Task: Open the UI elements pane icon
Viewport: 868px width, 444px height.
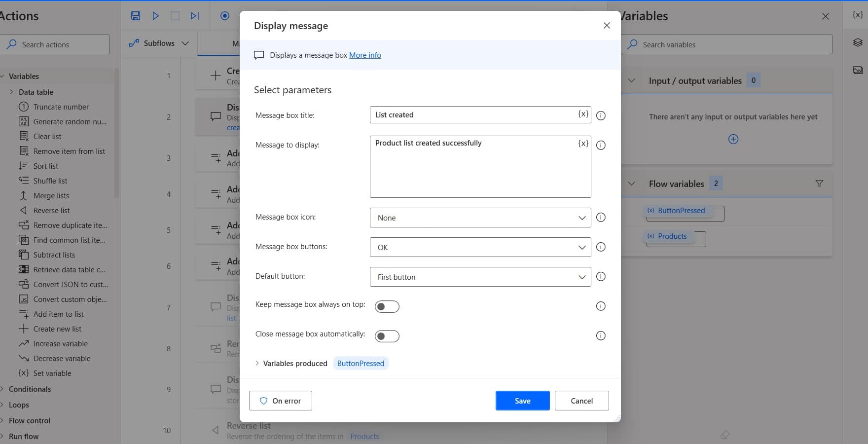Action: coord(857,43)
